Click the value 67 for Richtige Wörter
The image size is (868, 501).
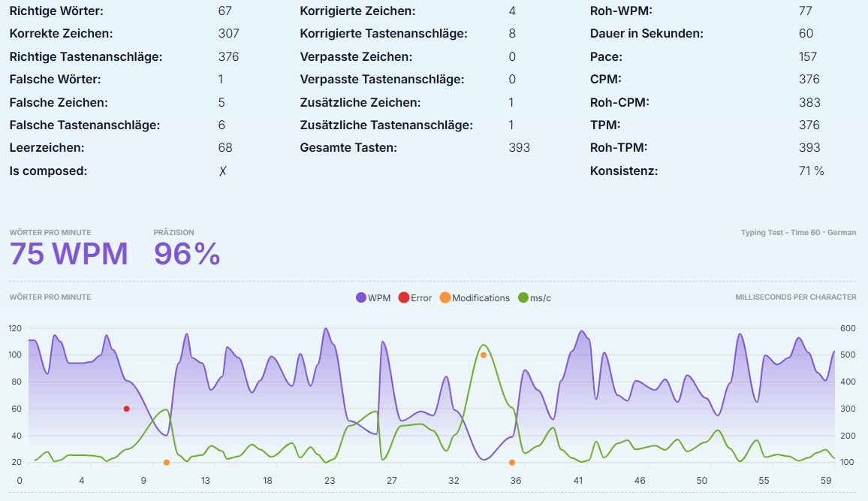pyautogui.click(x=225, y=11)
